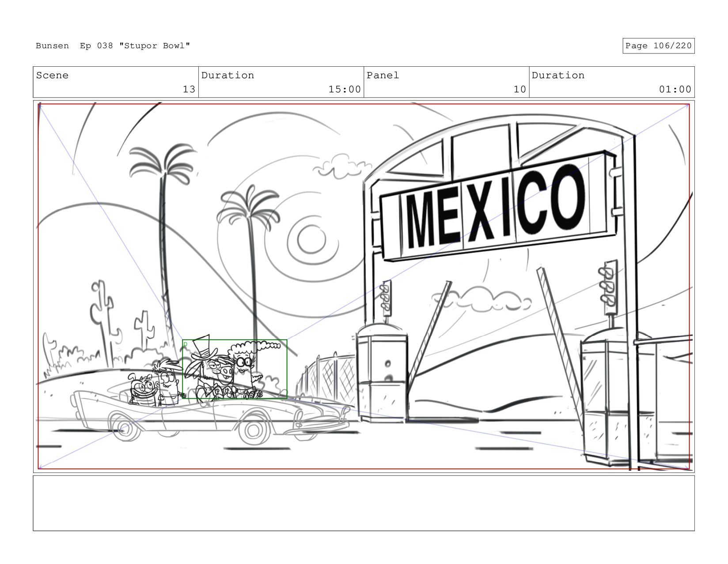Click the 'Page 106/220' page indicator
Viewport: 728px width, 564px height.
[x=658, y=46]
